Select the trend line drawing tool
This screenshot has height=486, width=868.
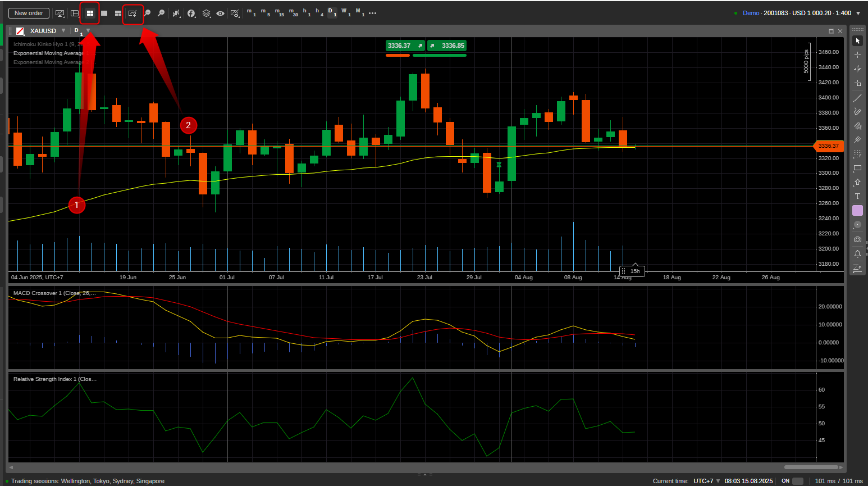[x=857, y=98]
